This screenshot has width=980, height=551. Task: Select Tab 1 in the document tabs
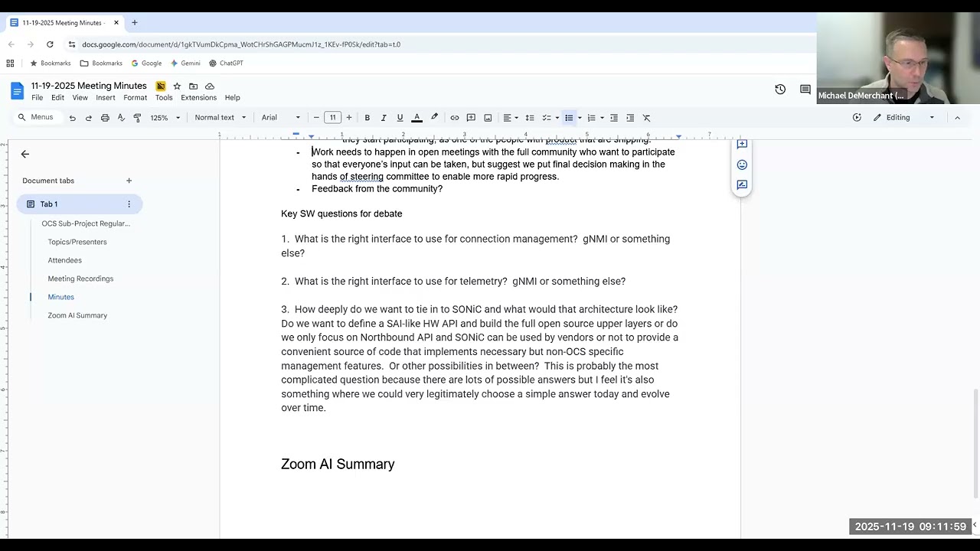(x=79, y=204)
